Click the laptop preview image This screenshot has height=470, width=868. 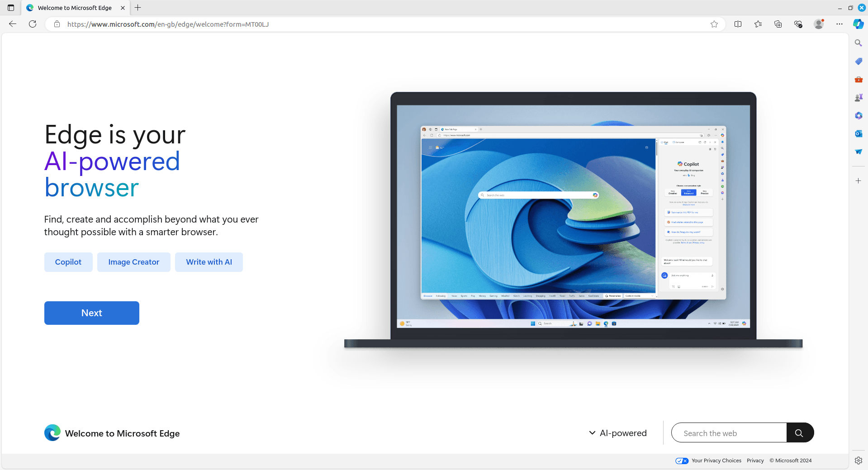[573, 220]
